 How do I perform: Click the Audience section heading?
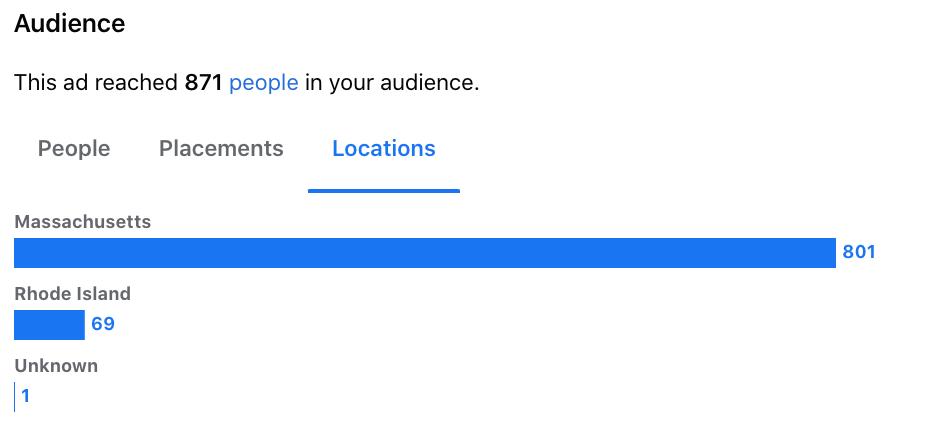tap(69, 24)
